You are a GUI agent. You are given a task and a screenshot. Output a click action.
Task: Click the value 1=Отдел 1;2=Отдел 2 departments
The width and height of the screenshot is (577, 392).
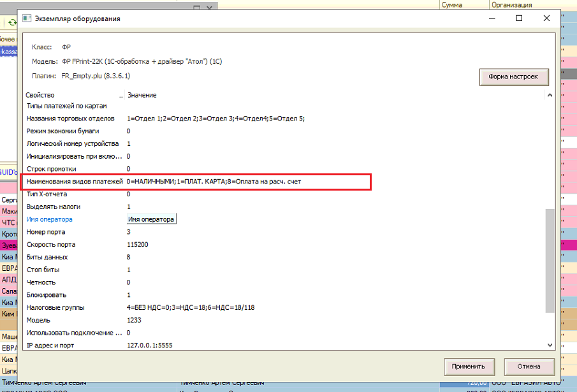click(215, 119)
